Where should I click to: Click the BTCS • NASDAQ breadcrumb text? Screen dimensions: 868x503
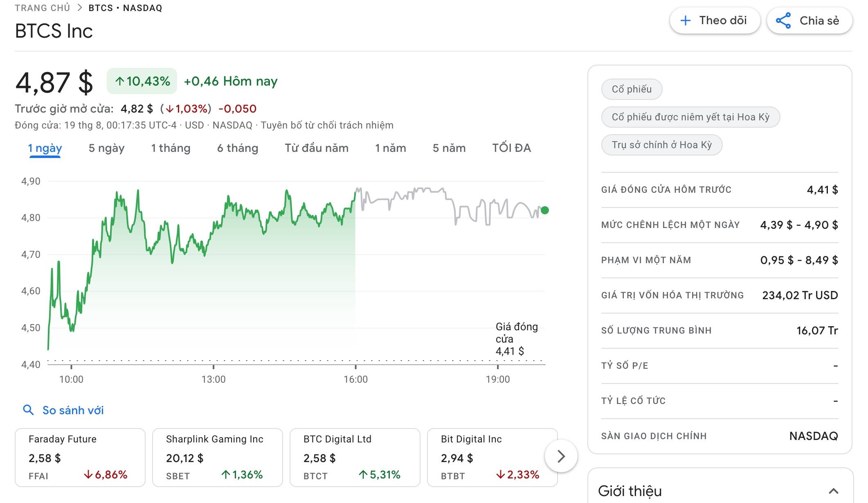coord(125,8)
